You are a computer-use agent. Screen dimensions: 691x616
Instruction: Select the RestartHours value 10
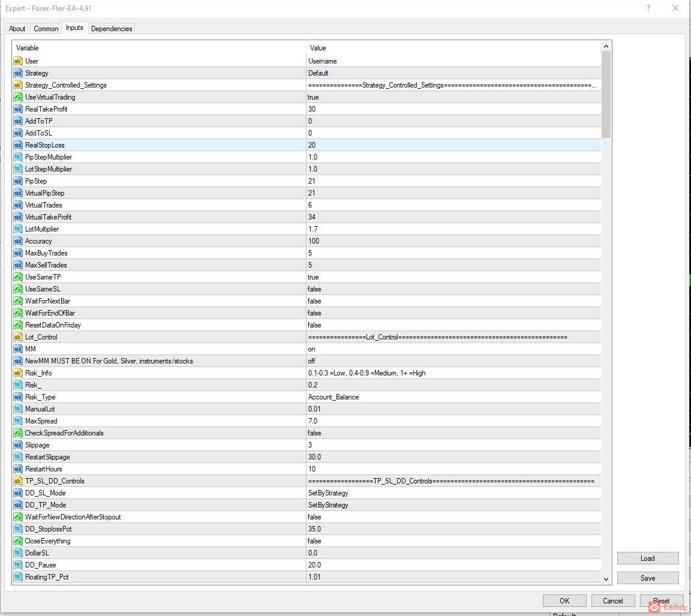coord(453,469)
